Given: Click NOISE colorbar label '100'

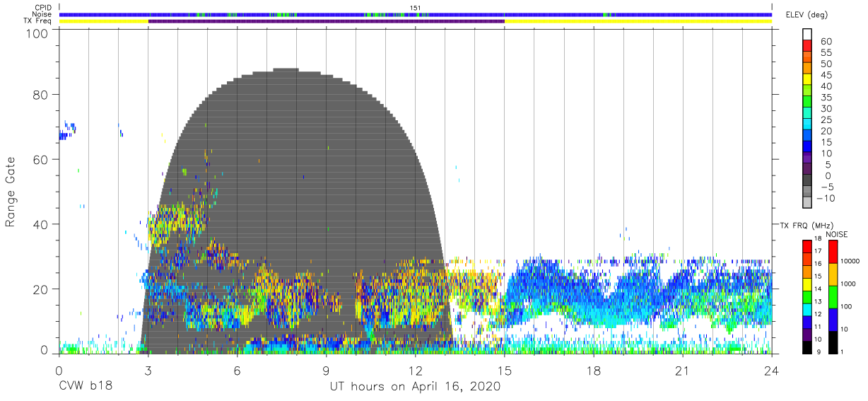Looking at the screenshot, I should pyautogui.click(x=847, y=306).
